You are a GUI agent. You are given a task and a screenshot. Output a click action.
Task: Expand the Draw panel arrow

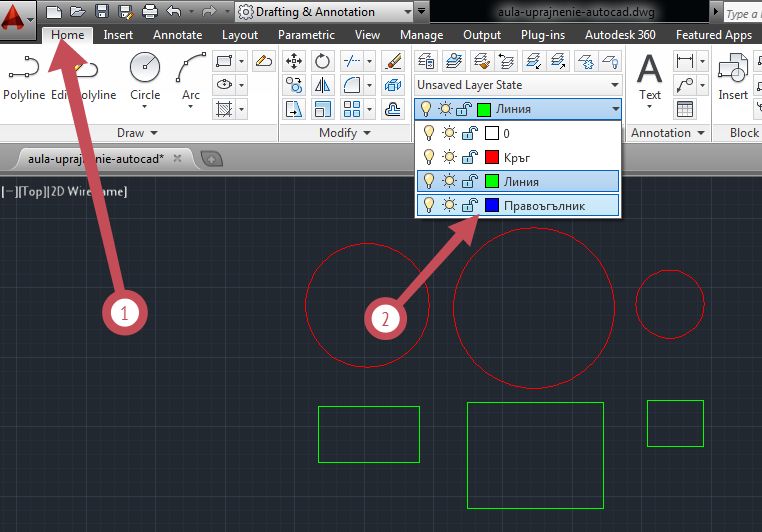pyautogui.click(x=154, y=133)
